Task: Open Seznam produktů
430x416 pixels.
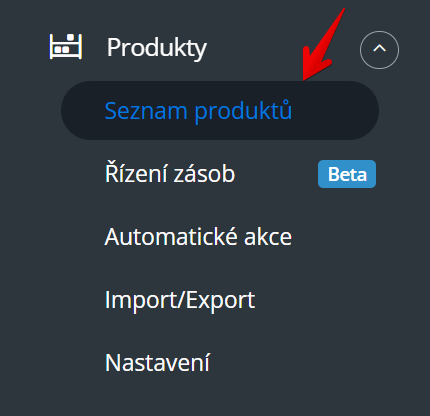Action: coord(198,111)
